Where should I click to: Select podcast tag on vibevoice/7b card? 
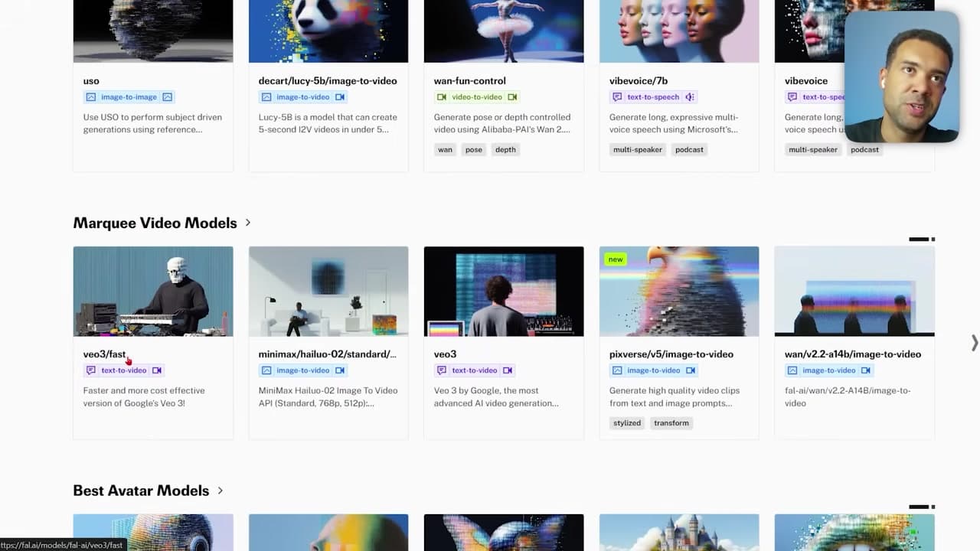pyautogui.click(x=689, y=150)
